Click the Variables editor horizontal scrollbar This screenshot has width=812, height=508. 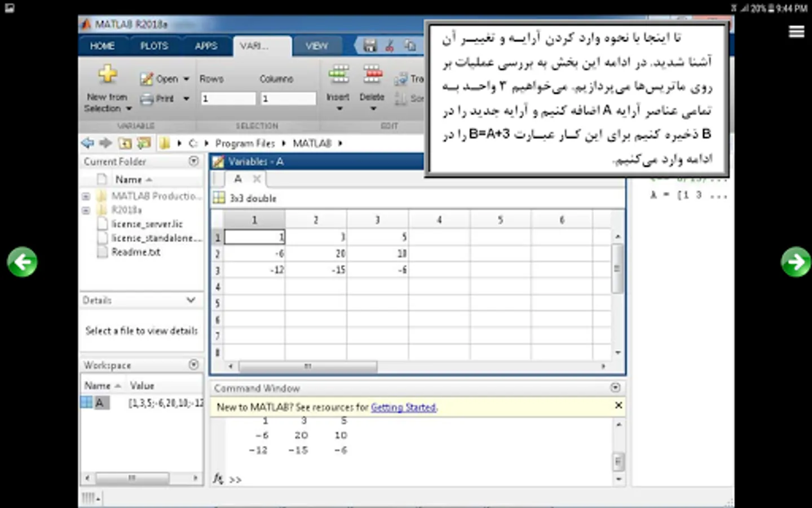click(308, 366)
